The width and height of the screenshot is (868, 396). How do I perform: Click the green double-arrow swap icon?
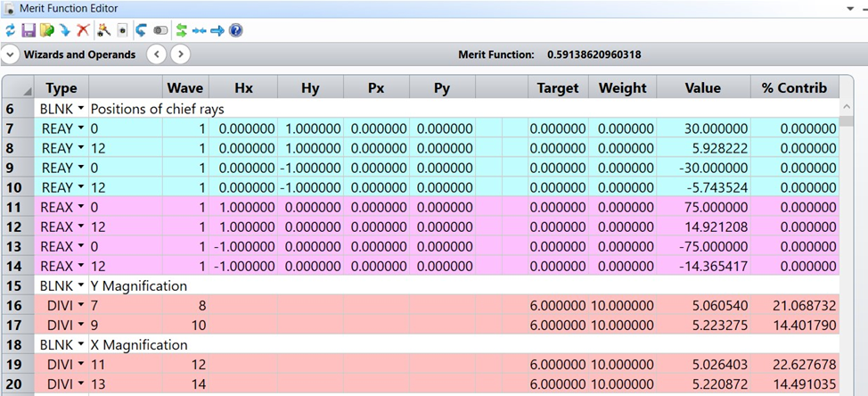click(181, 30)
